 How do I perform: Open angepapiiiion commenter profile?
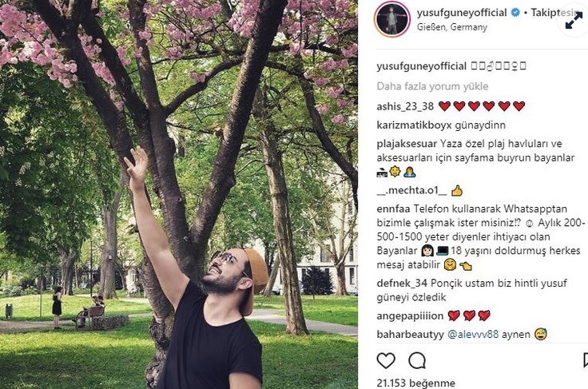coord(410,316)
